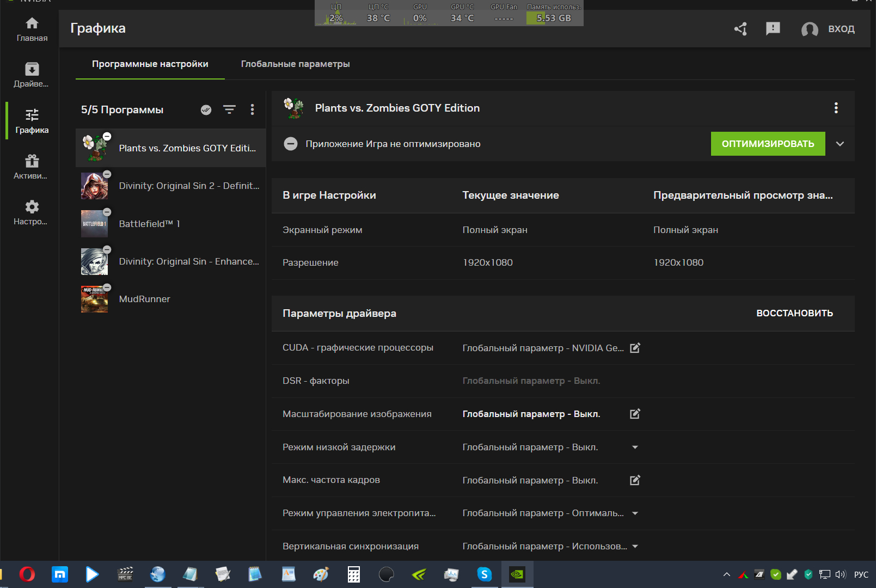Open Skype from taskbar

pyautogui.click(x=485, y=574)
